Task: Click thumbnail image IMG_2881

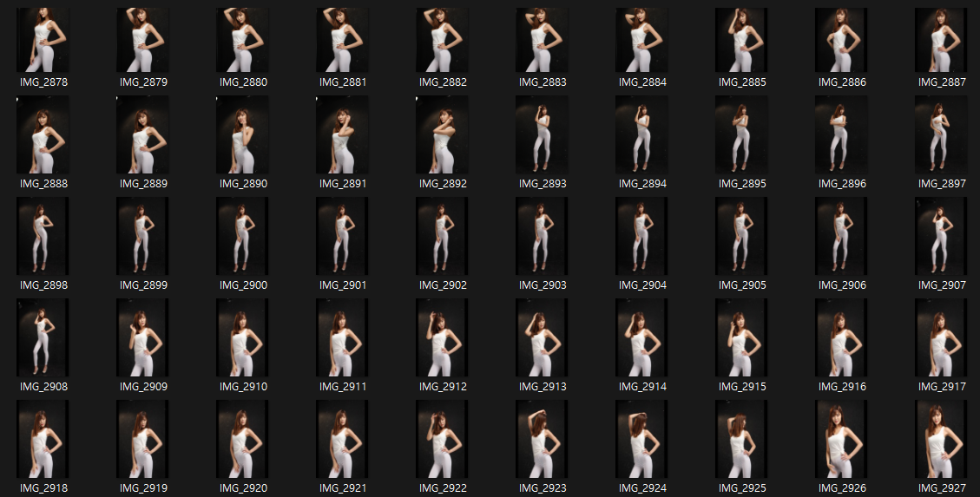Action: pos(343,40)
